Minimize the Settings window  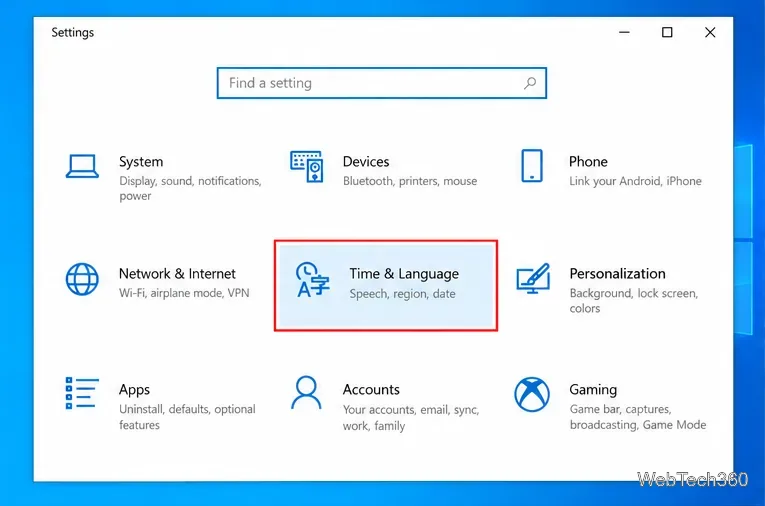click(624, 33)
